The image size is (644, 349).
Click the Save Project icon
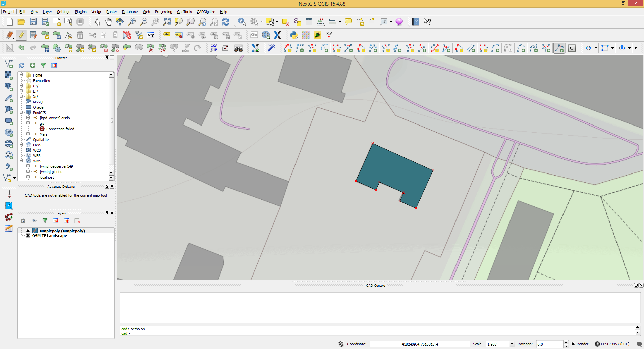point(33,22)
